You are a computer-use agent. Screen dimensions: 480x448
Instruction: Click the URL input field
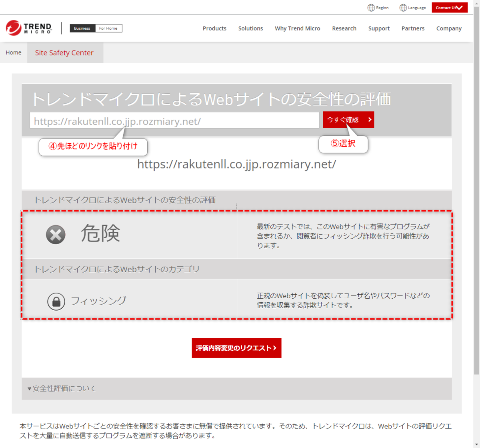click(174, 120)
